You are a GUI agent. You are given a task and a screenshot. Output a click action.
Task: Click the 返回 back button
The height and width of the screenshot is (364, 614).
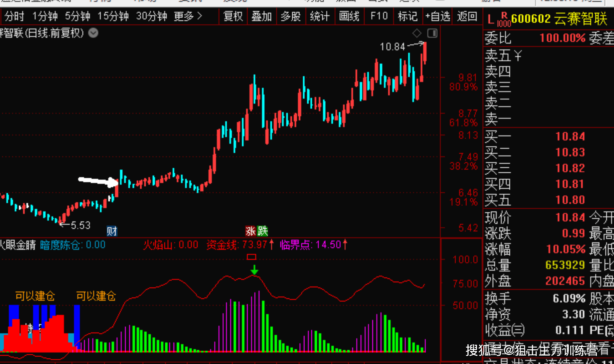pos(467,16)
